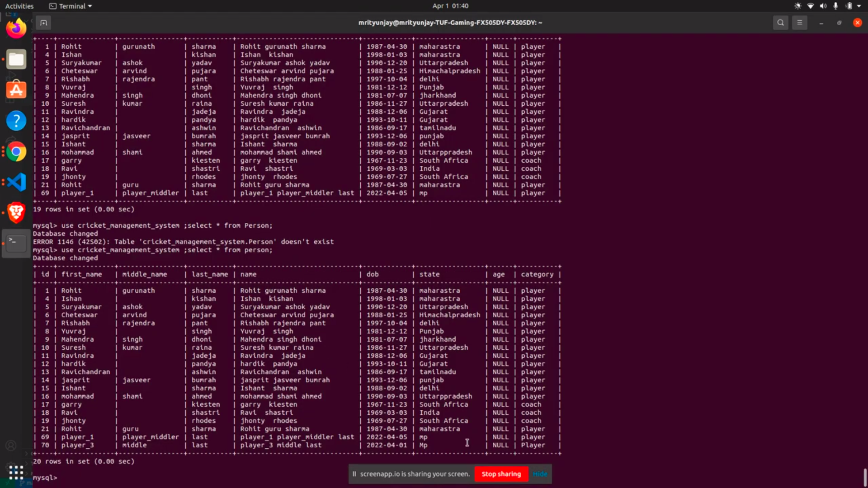Expand the Terminal menu in the top bar
Screen dimensions: 868x488
click(x=70, y=6)
